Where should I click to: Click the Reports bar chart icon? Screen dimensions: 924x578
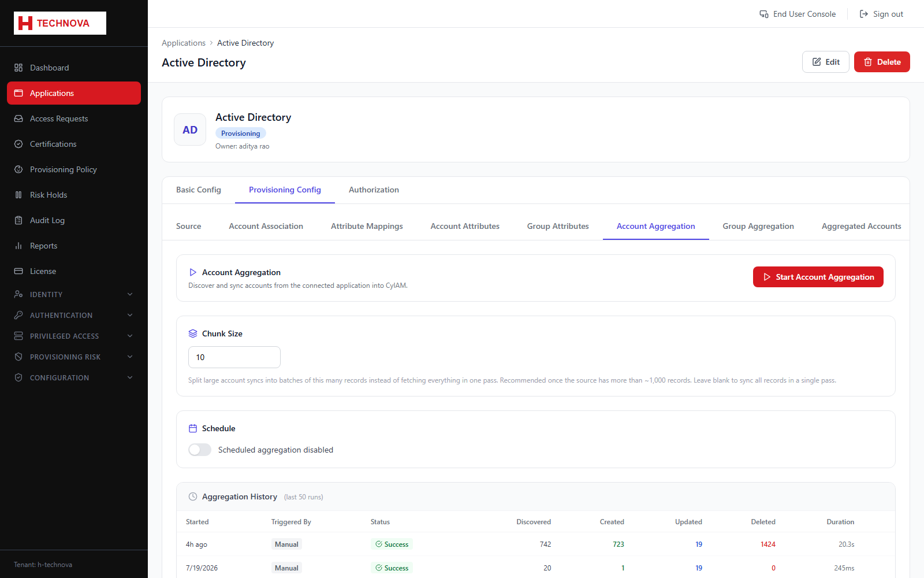tap(18, 246)
